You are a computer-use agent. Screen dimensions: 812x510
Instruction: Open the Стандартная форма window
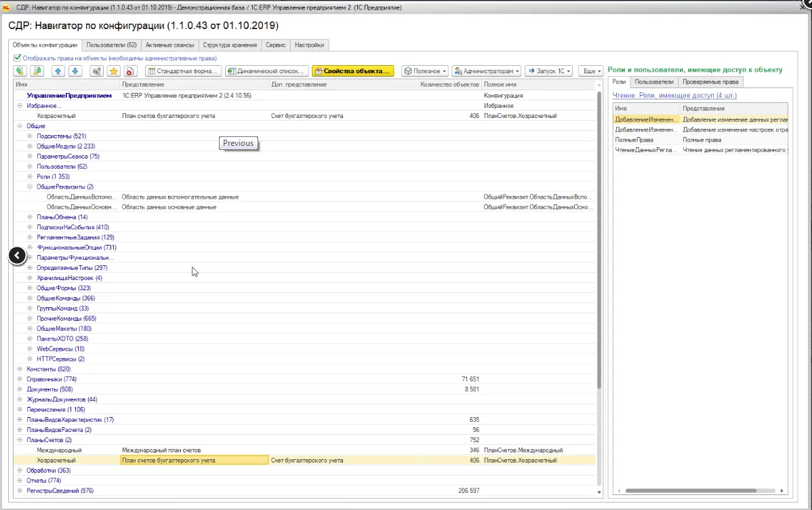[x=183, y=71]
